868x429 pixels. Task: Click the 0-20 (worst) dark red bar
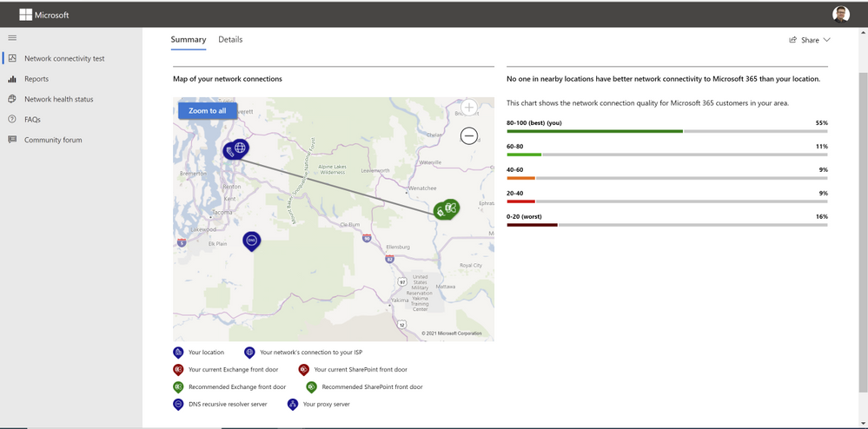[532, 225]
